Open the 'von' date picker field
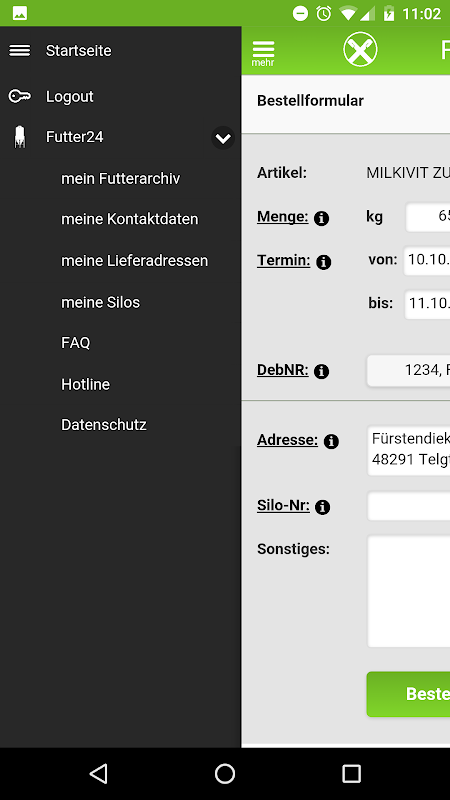Viewport: 450px width, 800px height. (427, 261)
